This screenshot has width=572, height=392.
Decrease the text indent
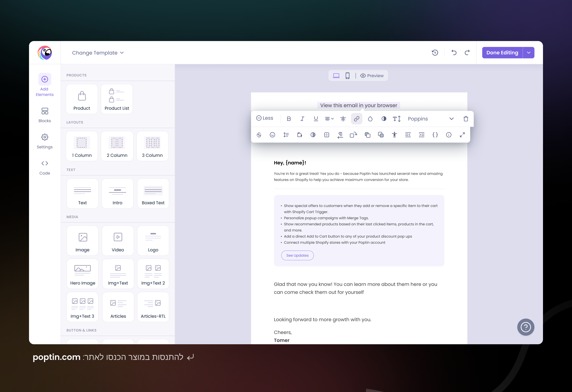pyautogui.click(x=408, y=135)
